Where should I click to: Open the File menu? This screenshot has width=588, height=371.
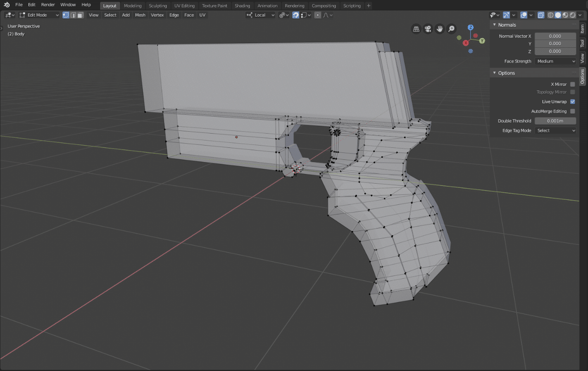click(19, 5)
